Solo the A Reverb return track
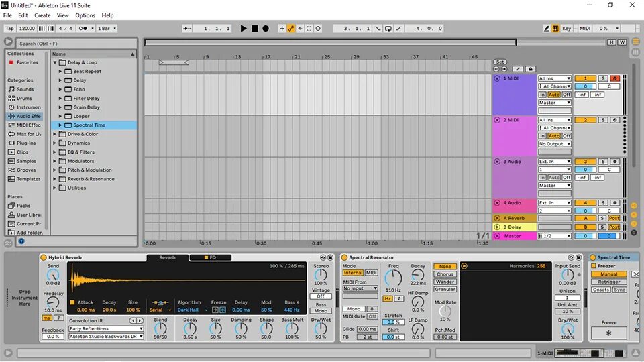Screen dimensions: 644x362 (x=602, y=218)
